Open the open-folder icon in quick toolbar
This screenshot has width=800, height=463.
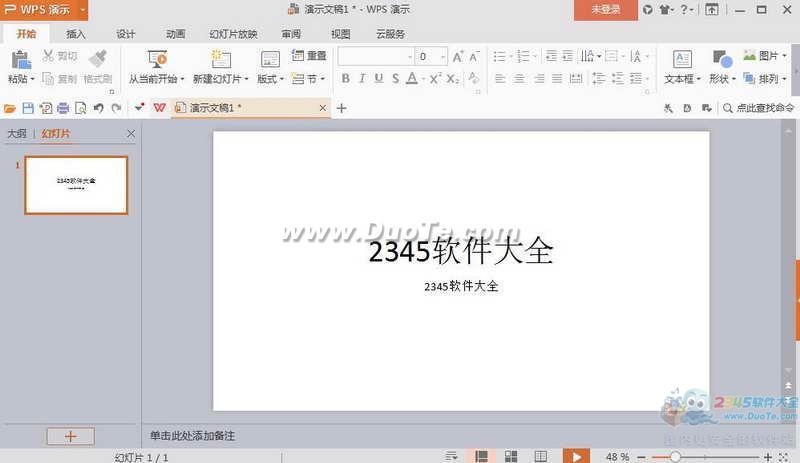(10, 108)
